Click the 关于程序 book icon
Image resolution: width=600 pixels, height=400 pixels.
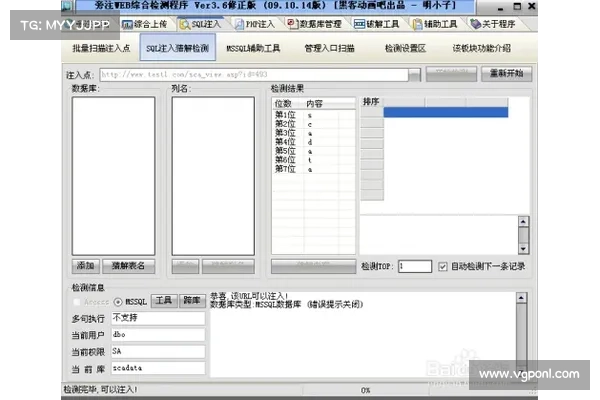(x=475, y=24)
